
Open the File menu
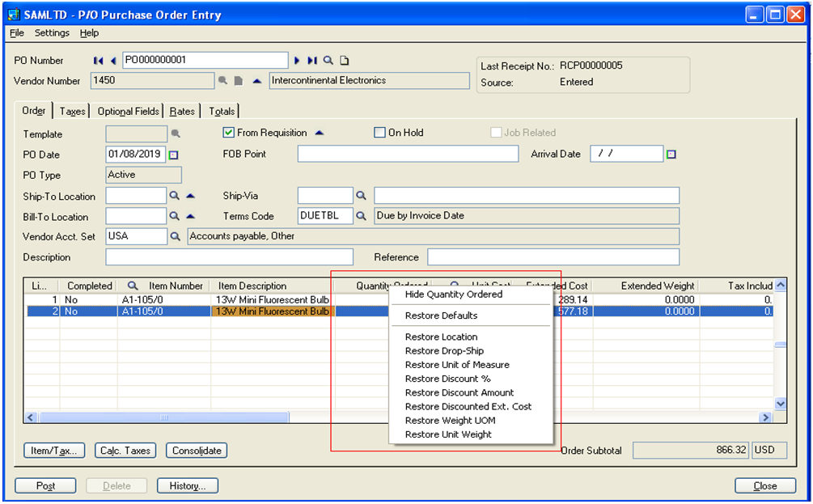click(17, 32)
